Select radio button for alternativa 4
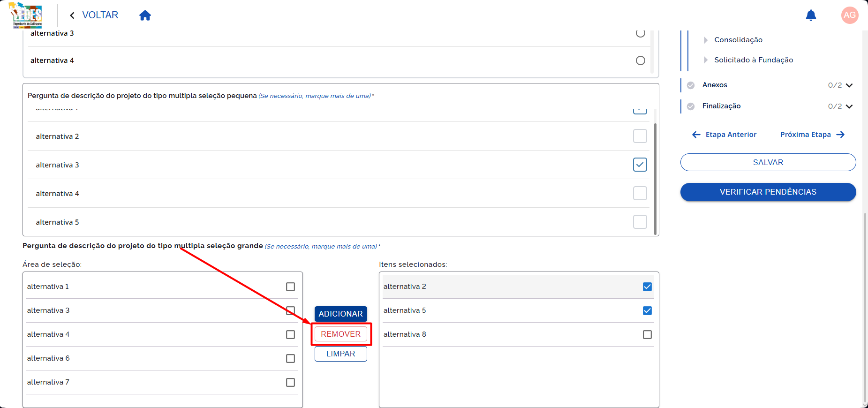The width and height of the screenshot is (868, 408). 640,60
